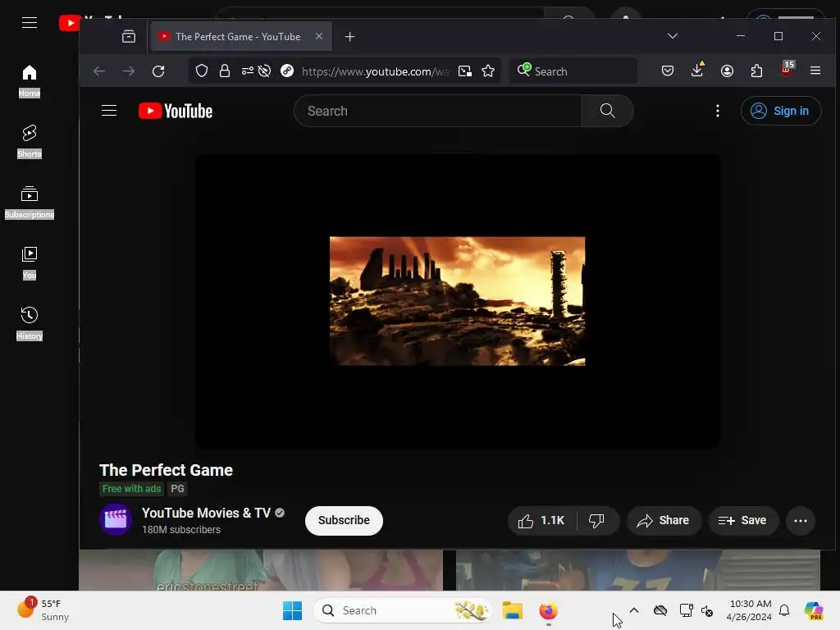This screenshot has height=630, width=840.
Task: Save the video to a playlist
Action: [x=742, y=520]
